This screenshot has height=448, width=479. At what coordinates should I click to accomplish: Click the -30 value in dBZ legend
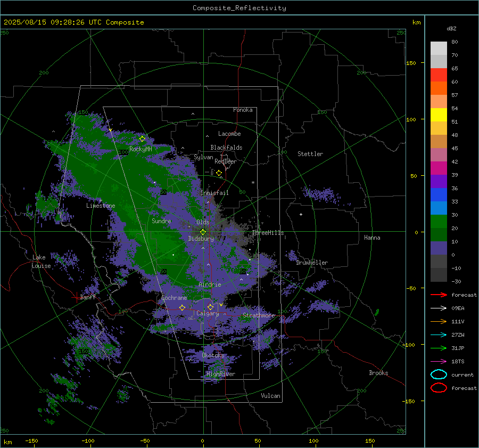(x=456, y=281)
